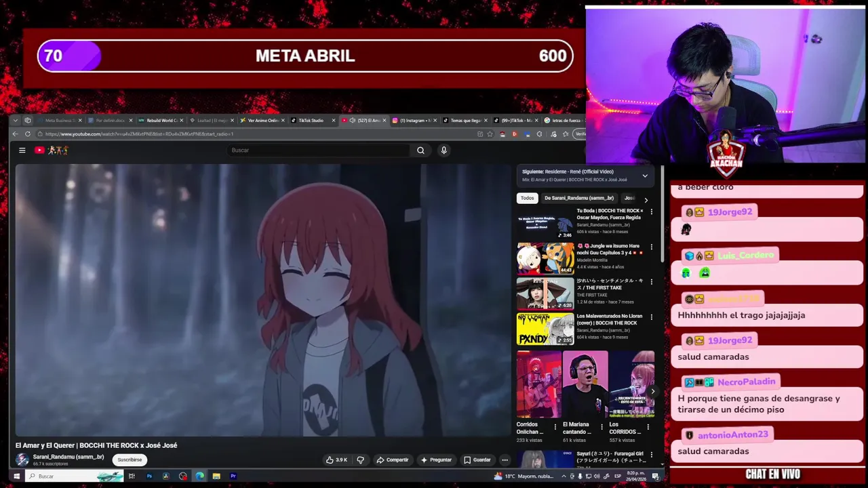Open El Mariana cantando short thumbnail

pos(585,384)
